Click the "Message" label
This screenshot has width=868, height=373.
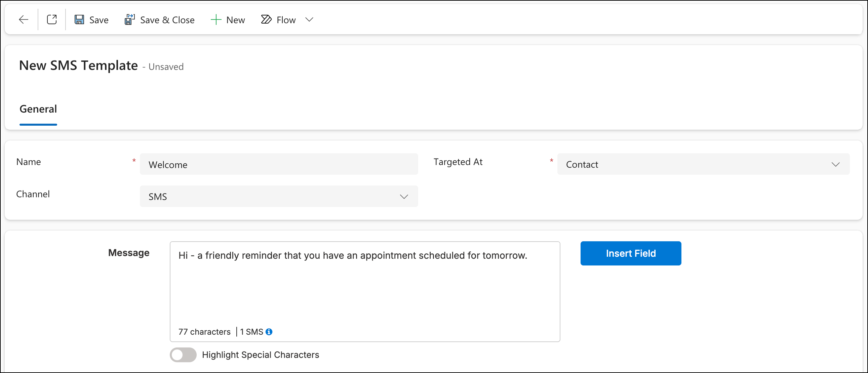tap(129, 253)
